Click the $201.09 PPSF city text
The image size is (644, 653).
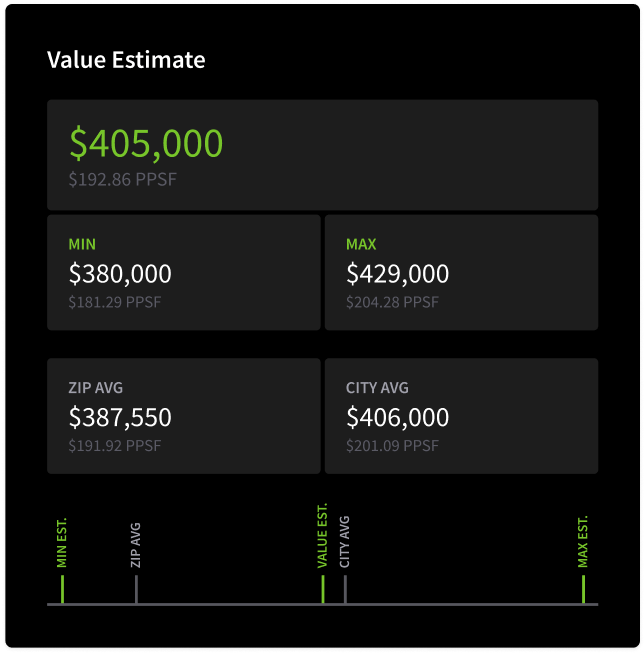click(x=392, y=446)
